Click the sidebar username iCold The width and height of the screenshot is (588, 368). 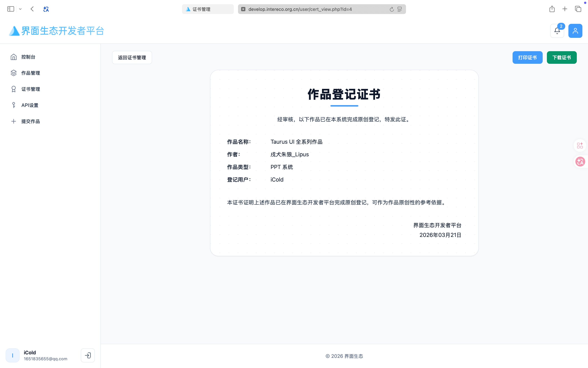[30, 352]
